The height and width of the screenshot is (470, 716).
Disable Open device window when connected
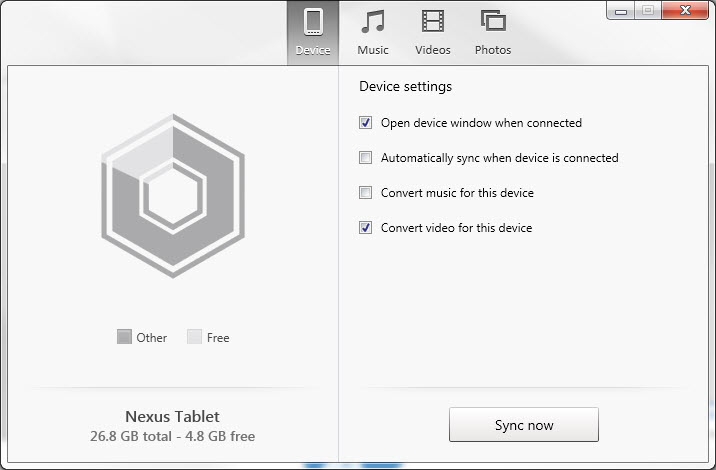[366, 123]
